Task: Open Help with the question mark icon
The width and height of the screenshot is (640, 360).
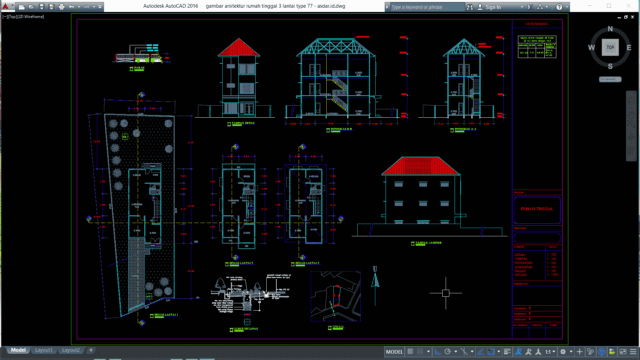Action: tap(559, 7)
